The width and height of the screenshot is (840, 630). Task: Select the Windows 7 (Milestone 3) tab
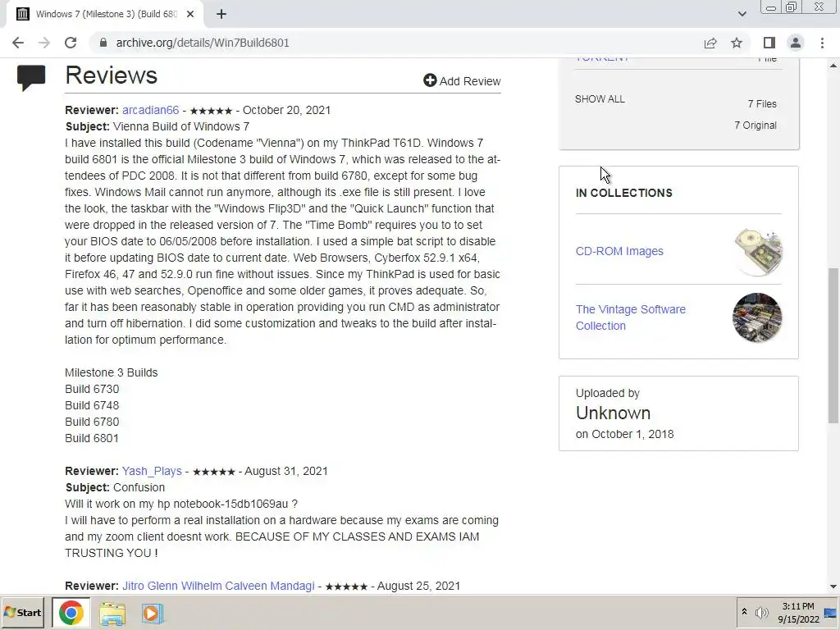point(105,15)
